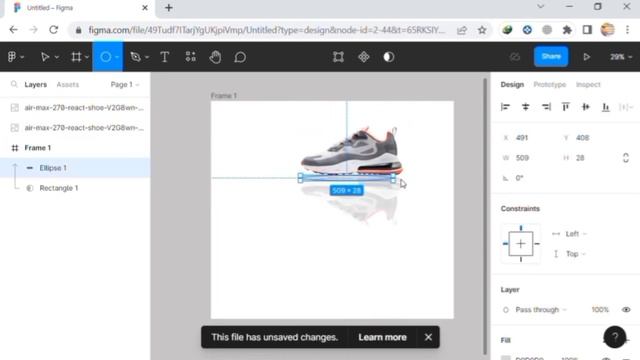Select the Ellipse shape tool
The height and width of the screenshot is (360, 640).
[x=105, y=57]
